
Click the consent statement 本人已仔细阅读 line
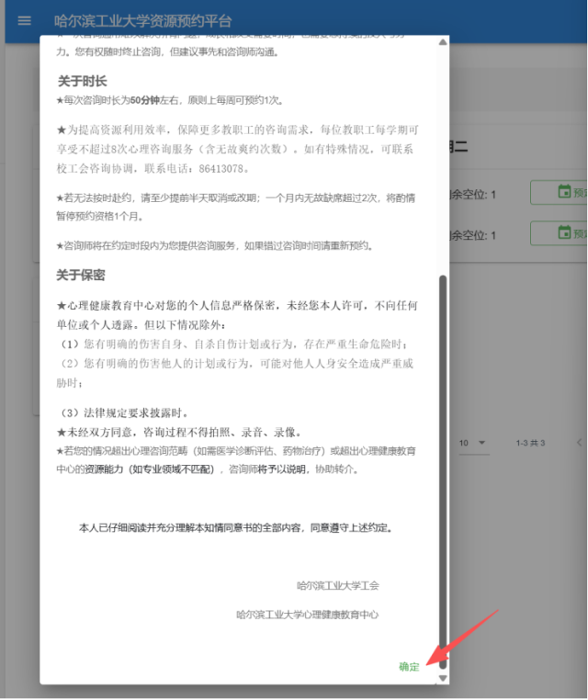(x=235, y=528)
